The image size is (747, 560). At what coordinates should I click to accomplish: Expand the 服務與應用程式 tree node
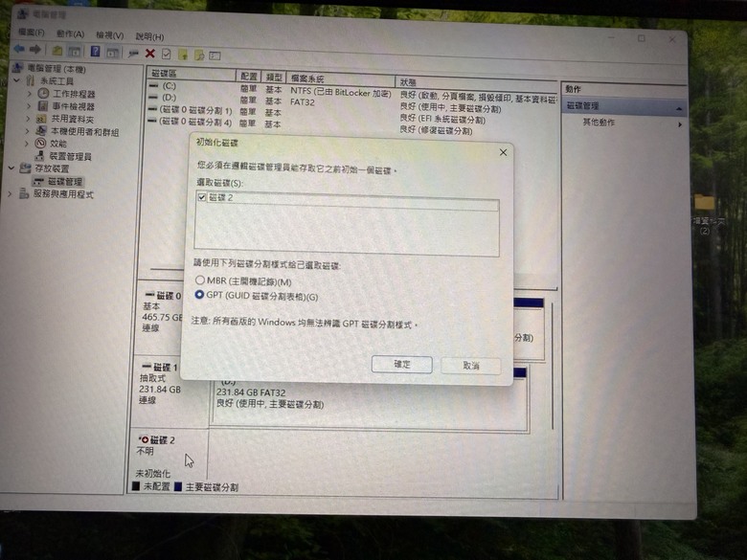click(10, 193)
